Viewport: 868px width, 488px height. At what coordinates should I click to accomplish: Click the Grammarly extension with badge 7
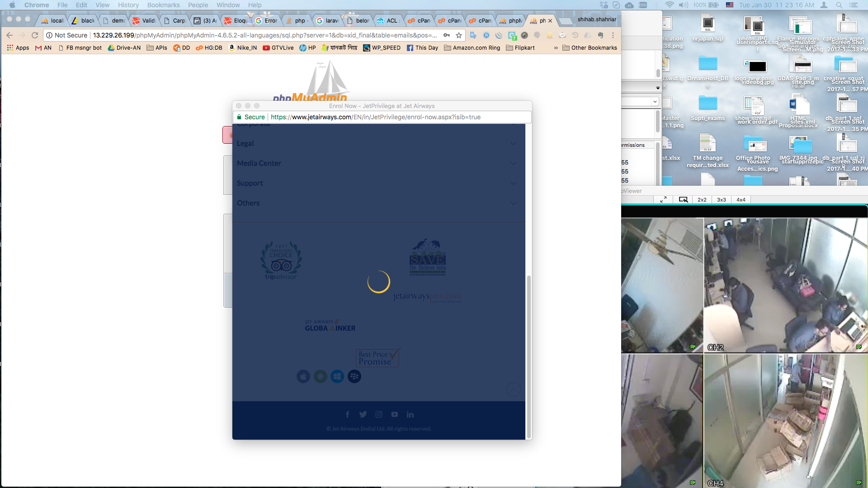coord(512,35)
